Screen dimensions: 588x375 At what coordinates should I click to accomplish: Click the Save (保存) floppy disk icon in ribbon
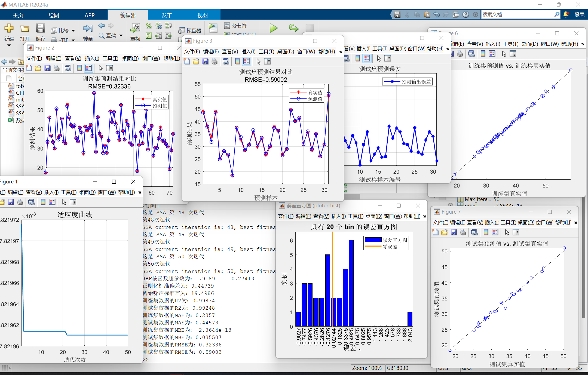coord(40,28)
